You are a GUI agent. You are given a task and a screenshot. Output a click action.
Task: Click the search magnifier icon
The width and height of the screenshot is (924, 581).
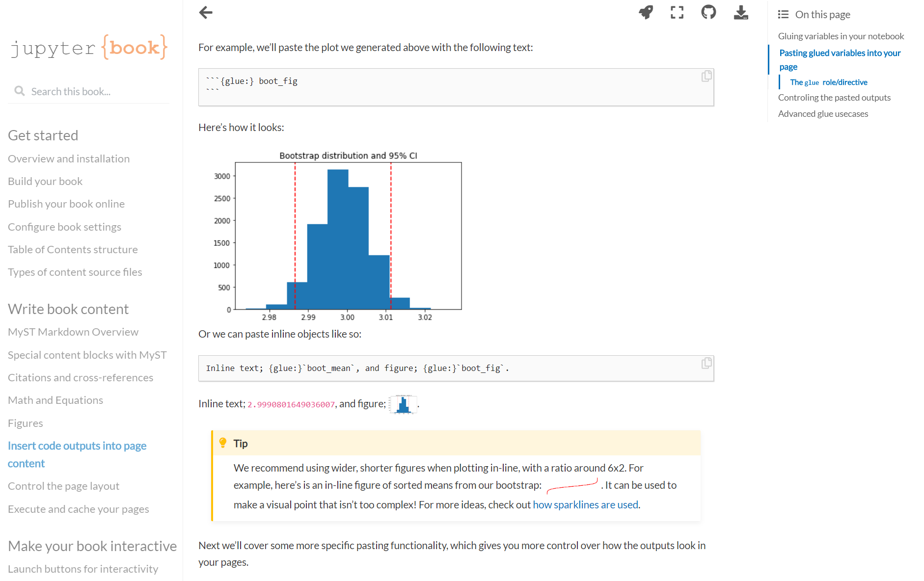(20, 91)
